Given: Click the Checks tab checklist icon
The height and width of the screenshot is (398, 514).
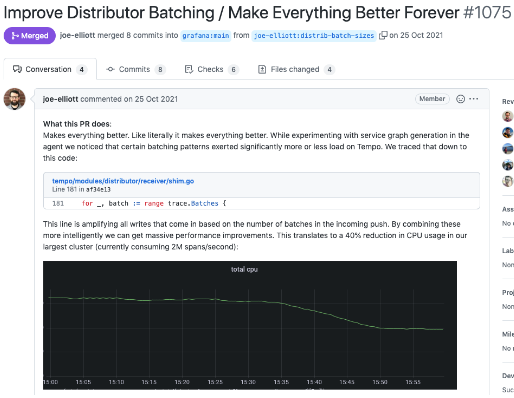Looking at the screenshot, I should tap(189, 69).
